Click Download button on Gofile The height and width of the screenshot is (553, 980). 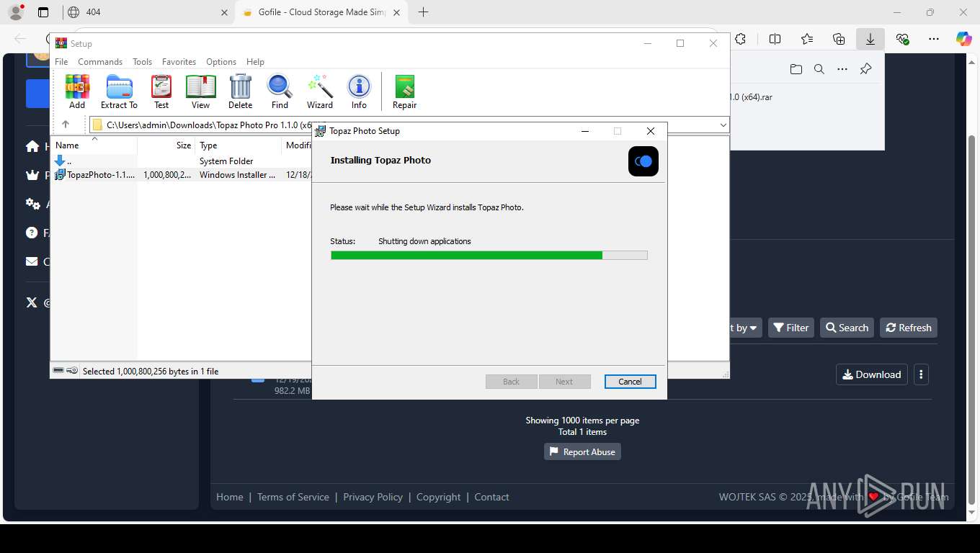pyautogui.click(x=872, y=374)
